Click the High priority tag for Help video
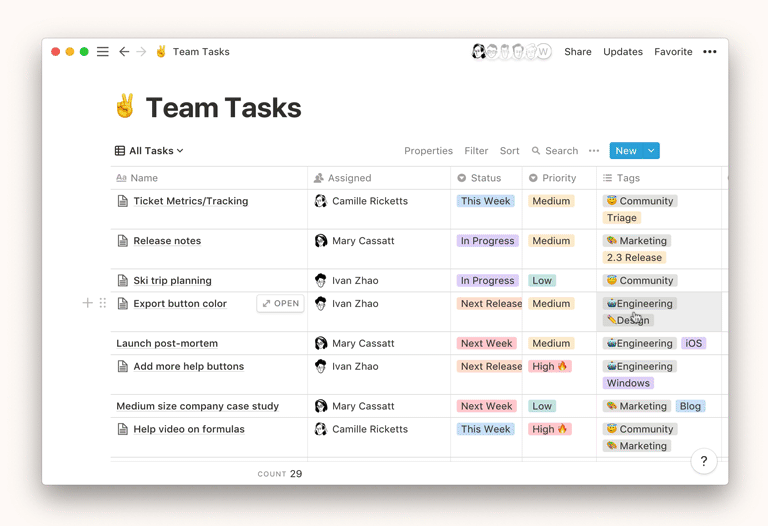768x526 pixels. click(x=550, y=429)
